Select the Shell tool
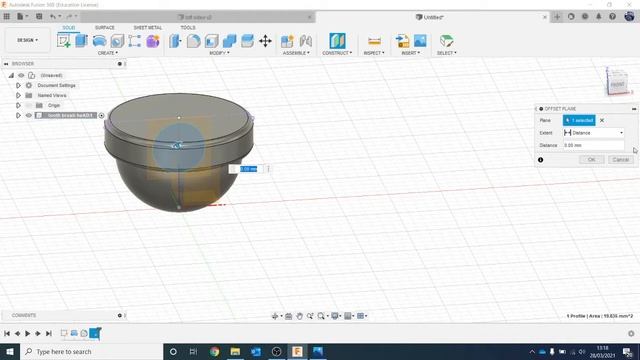640x360 pixels. point(211,41)
